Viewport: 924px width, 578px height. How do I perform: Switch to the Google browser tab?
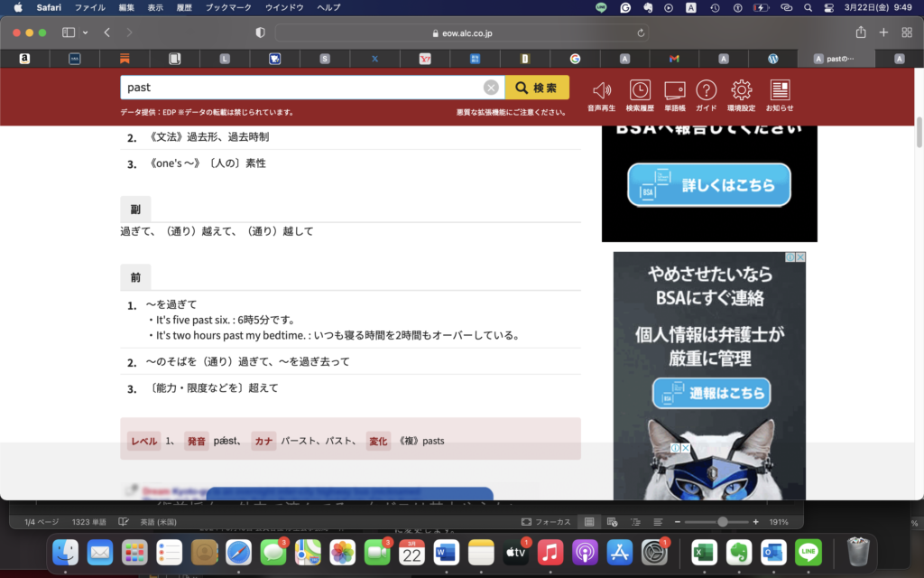click(575, 59)
